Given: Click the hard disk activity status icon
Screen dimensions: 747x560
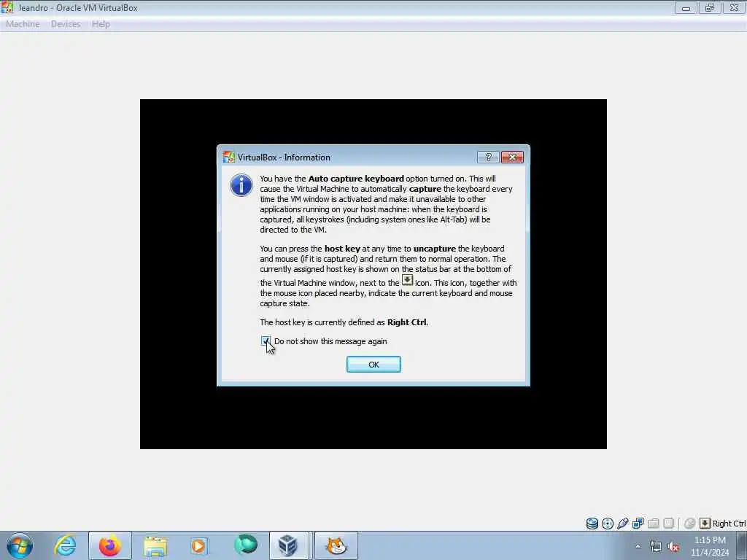Looking at the screenshot, I should (x=592, y=524).
